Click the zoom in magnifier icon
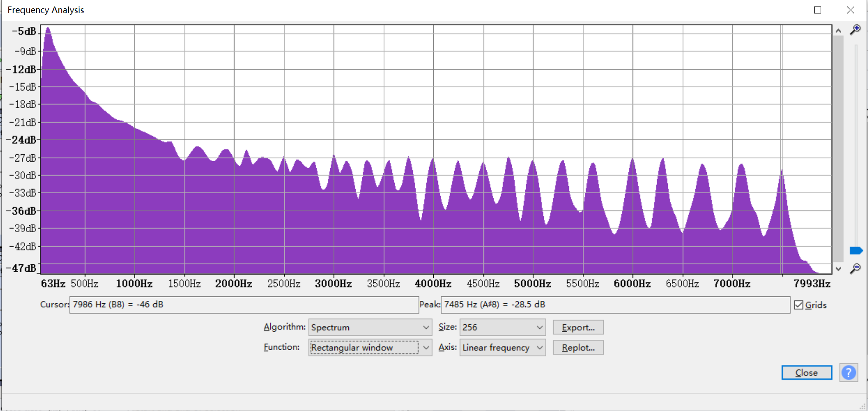 (855, 30)
